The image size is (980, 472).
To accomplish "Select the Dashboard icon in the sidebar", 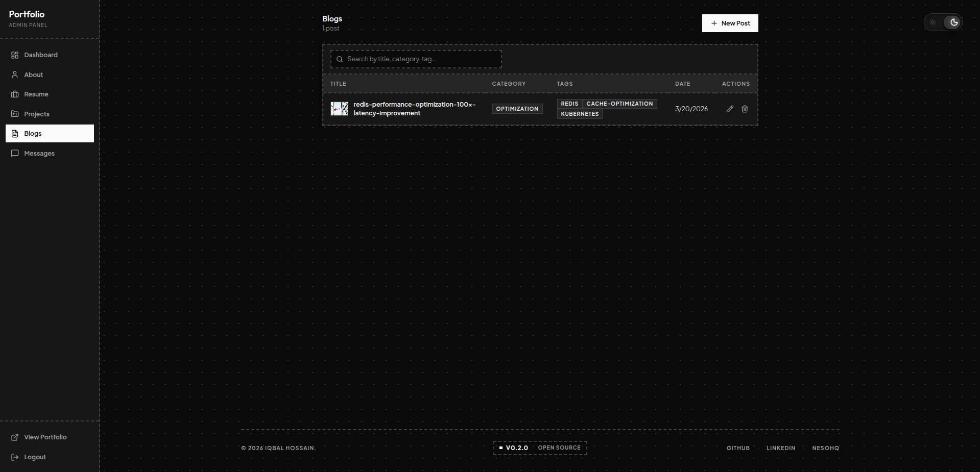I will tap(15, 55).
